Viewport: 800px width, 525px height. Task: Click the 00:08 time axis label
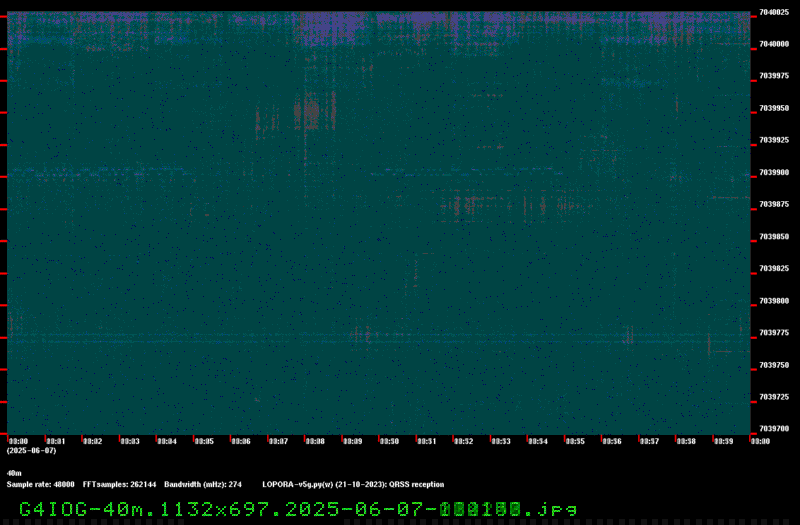315,441
